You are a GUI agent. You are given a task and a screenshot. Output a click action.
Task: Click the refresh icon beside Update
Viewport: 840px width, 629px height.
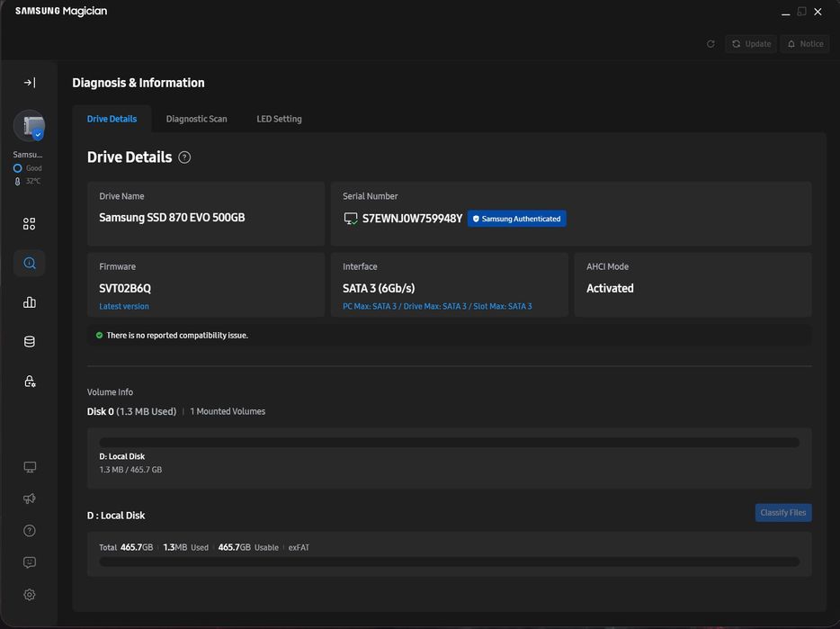tap(710, 44)
